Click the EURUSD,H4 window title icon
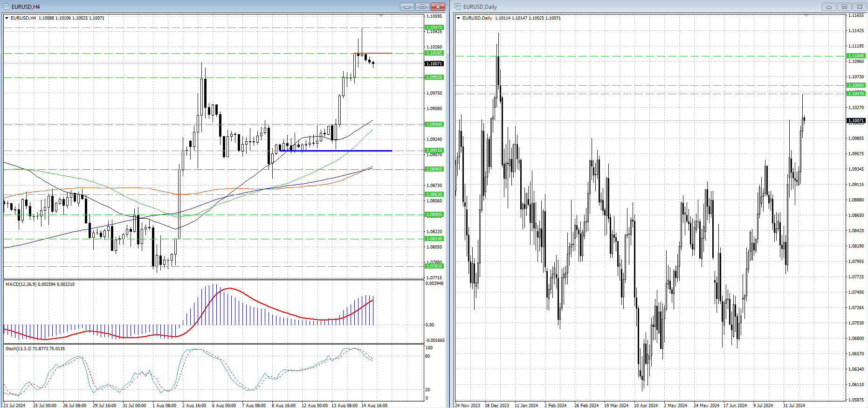 coord(7,7)
